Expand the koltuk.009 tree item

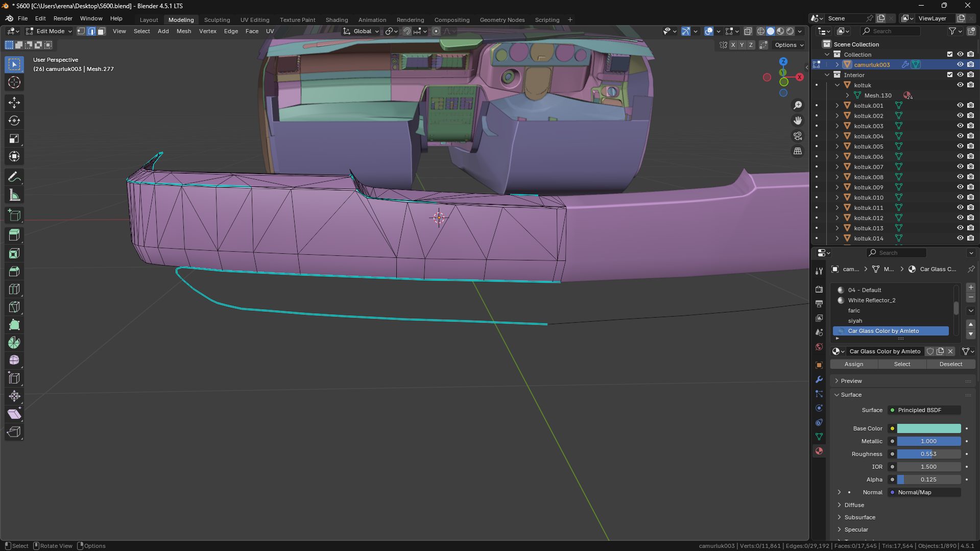[837, 187]
